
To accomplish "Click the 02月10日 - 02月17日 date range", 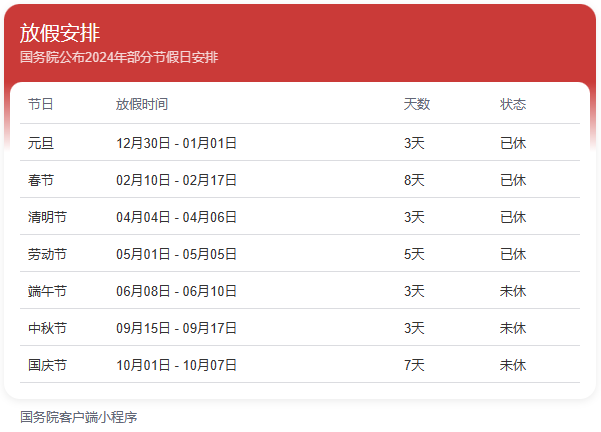I will [176, 180].
